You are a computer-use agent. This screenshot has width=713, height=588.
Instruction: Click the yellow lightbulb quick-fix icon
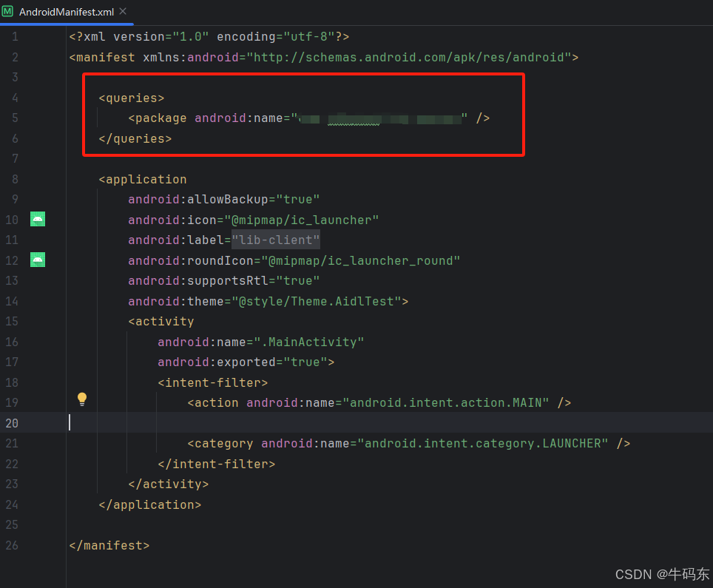pyautogui.click(x=82, y=399)
